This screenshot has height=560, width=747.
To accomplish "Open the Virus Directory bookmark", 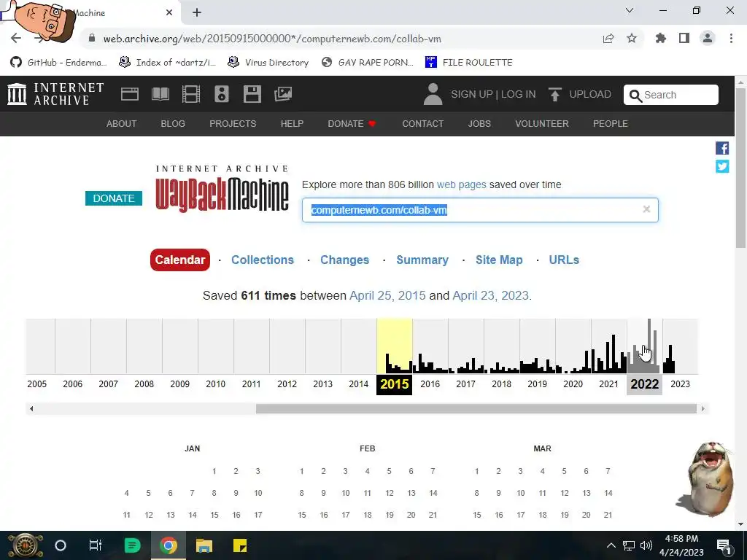I will click(268, 63).
